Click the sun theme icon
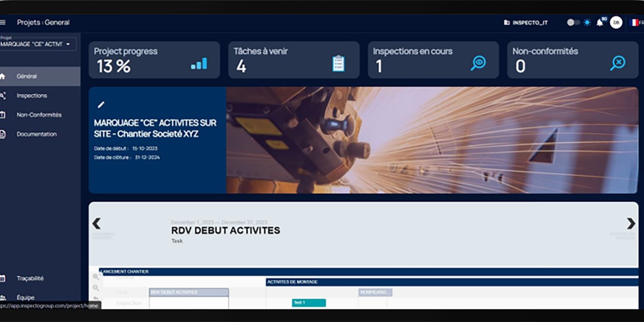This screenshot has height=322, width=644. [x=587, y=23]
